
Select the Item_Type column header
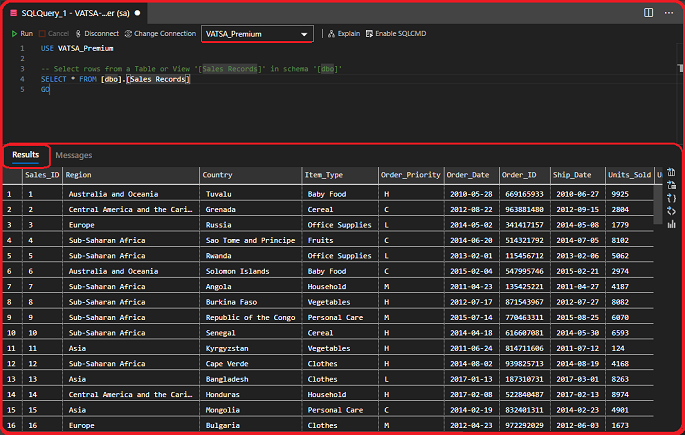click(340, 175)
